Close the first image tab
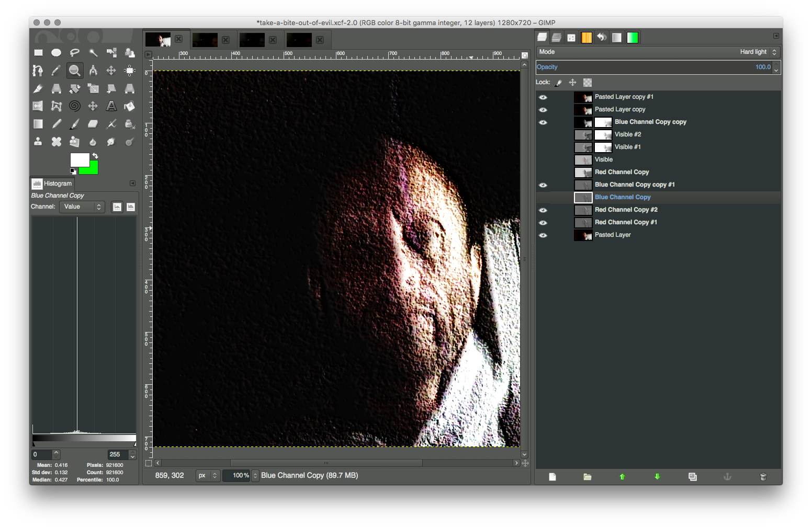Viewport: 812px width, 527px height. coord(179,39)
